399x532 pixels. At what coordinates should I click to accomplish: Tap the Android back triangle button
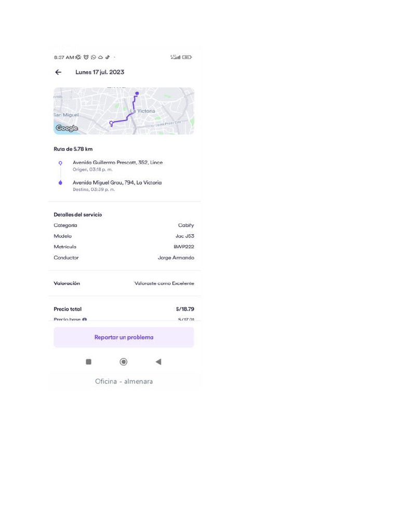158,362
